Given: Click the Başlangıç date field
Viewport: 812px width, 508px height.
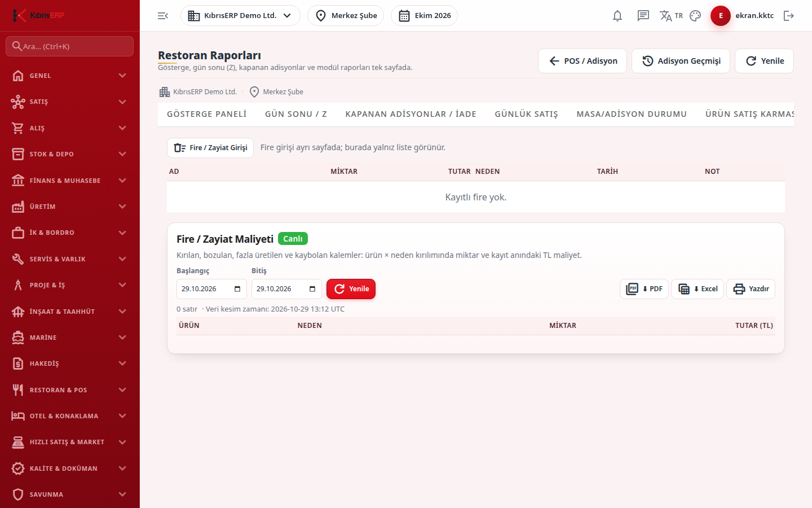Looking at the screenshot, I should pyautogui.click(x=211, y=289).
